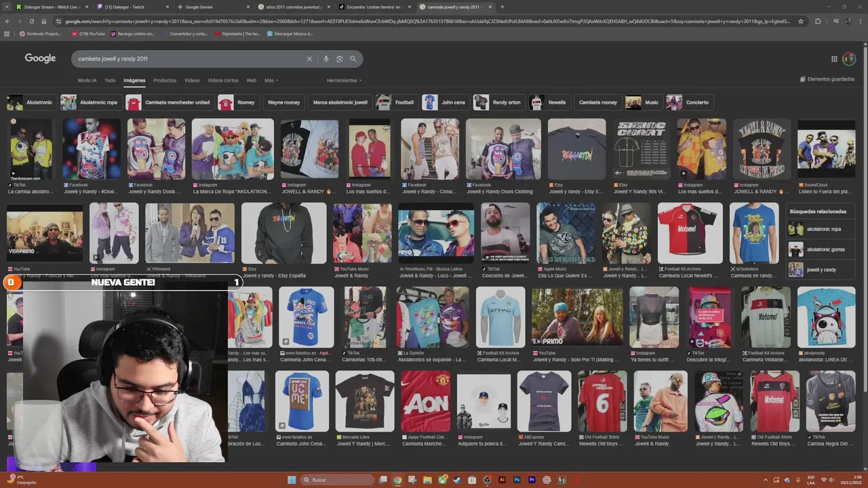This screenshot has height=488, width=868.
Task: Switch to the Productos tab
Action: [165, 81]
